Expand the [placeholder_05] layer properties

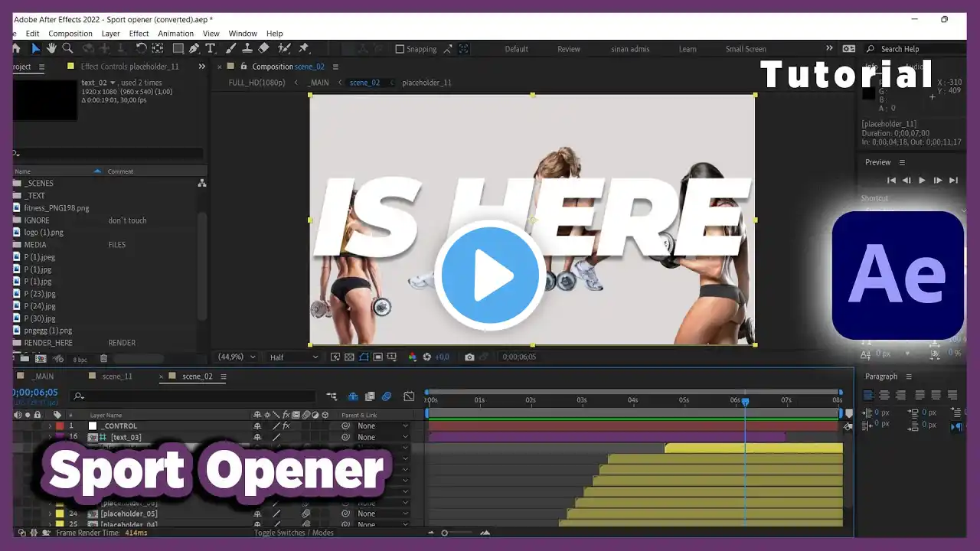[x=51, y=514]
